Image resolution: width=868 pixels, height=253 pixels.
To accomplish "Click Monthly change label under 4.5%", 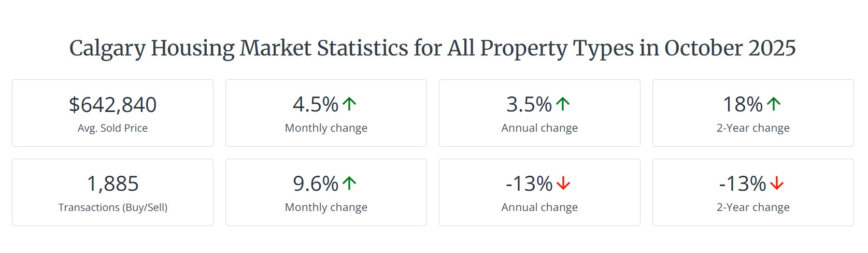I will pyautogui.click(x=326, y=128).
